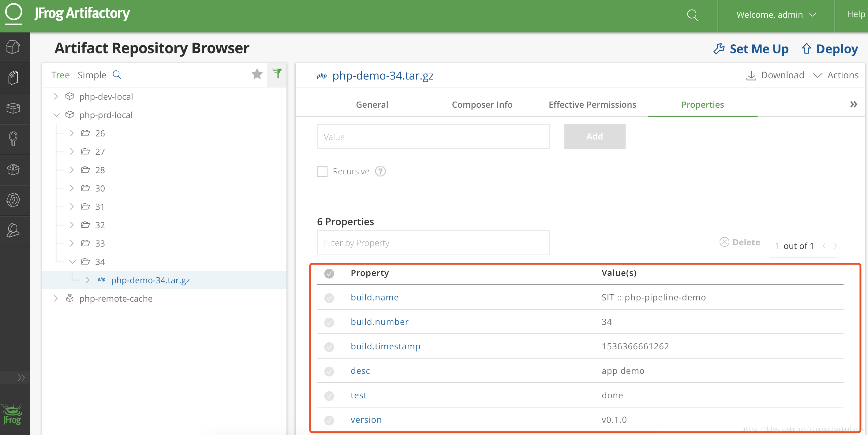Select the test row checkbox
Screen dimensions: 868x435
[x=329, y=396]
